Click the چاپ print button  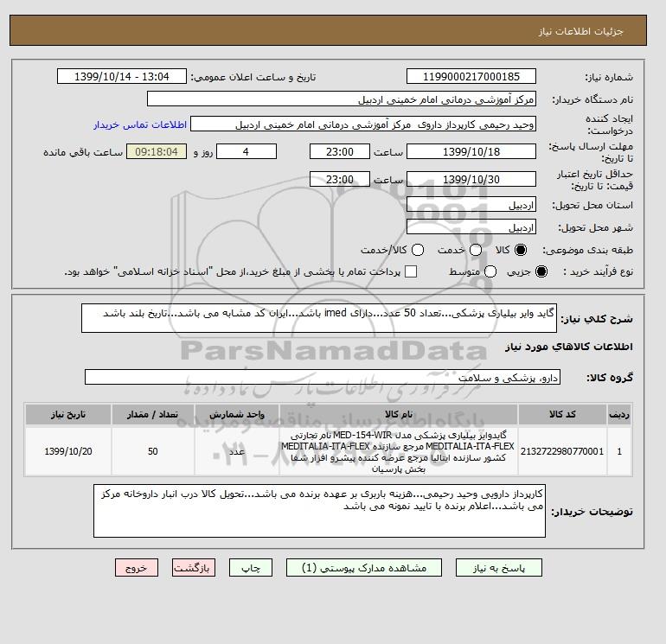[251, 568]
